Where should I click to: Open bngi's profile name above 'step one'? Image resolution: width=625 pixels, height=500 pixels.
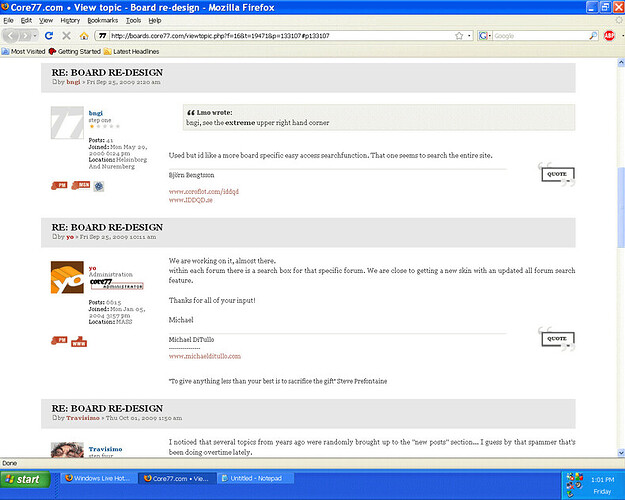96,113
